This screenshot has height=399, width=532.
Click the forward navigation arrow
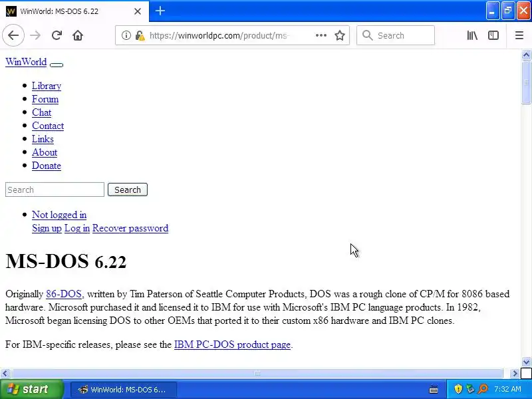point(35,35)
